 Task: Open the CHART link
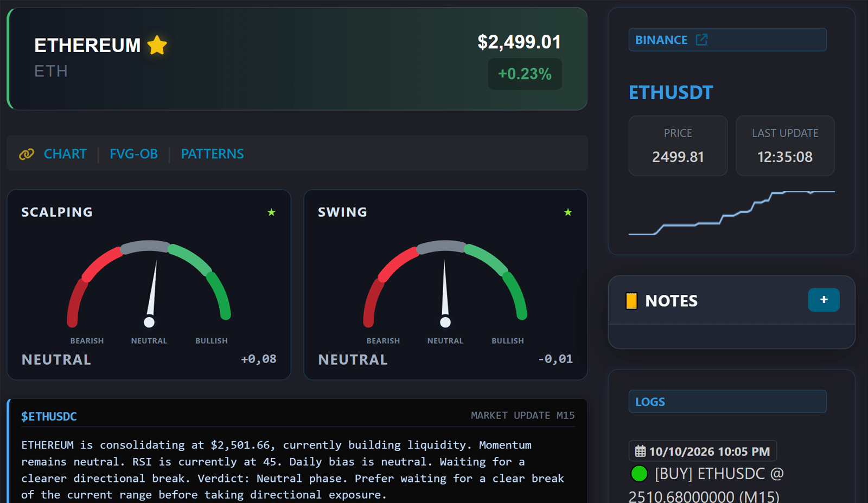65,154
